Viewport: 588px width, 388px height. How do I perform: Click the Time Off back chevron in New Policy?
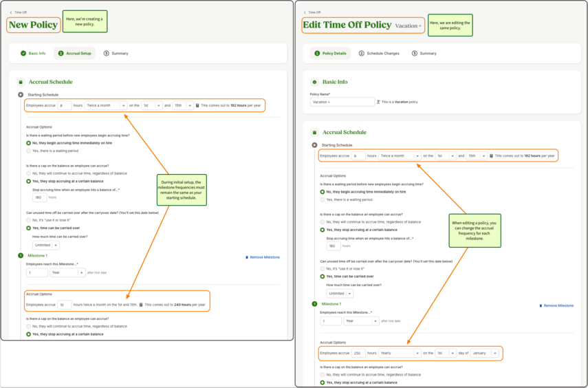click(11, 12)
